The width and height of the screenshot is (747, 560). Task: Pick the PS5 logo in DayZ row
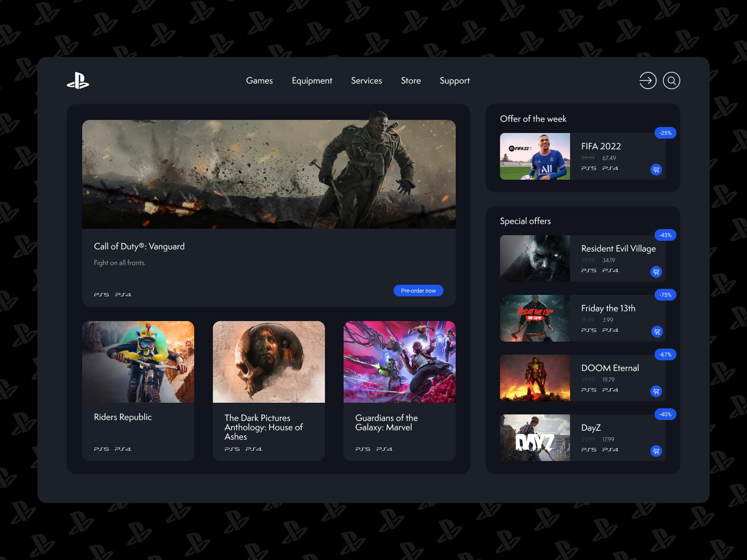(589, 449)
